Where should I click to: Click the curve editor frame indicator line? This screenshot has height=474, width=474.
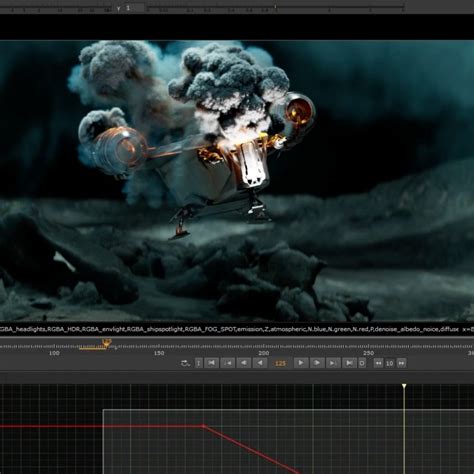(404, 429)
